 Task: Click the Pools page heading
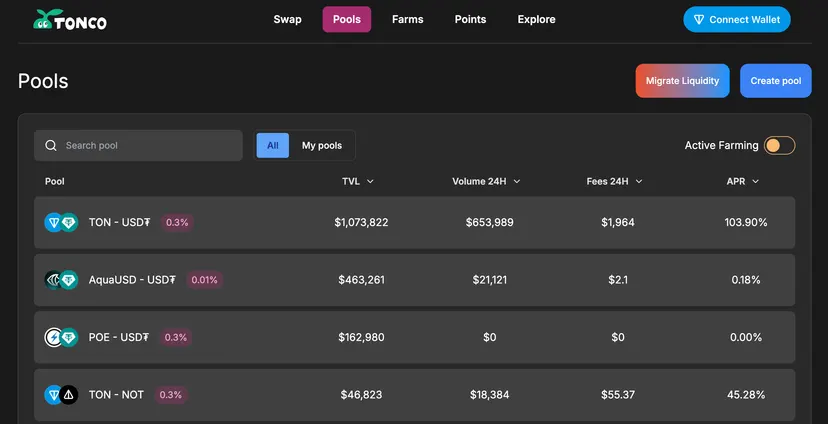pos(43,81)
